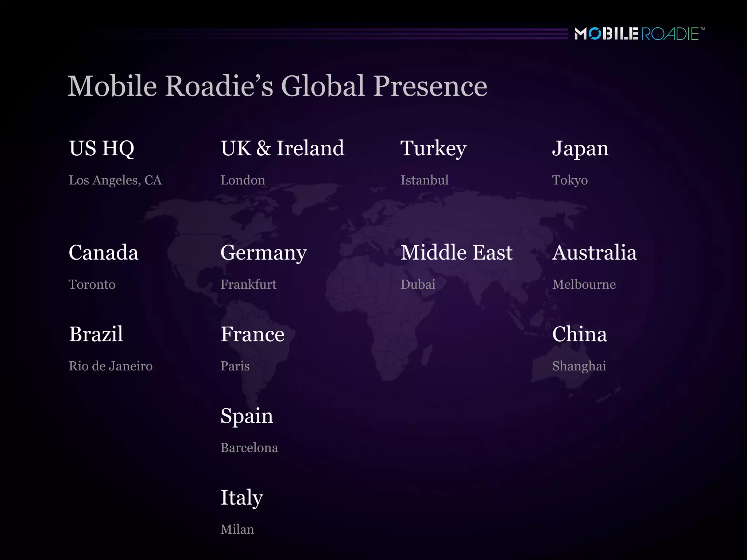Select the 'Melbourne' city text
The width and height of the screenshot is (747, 560).
(584, 284)
